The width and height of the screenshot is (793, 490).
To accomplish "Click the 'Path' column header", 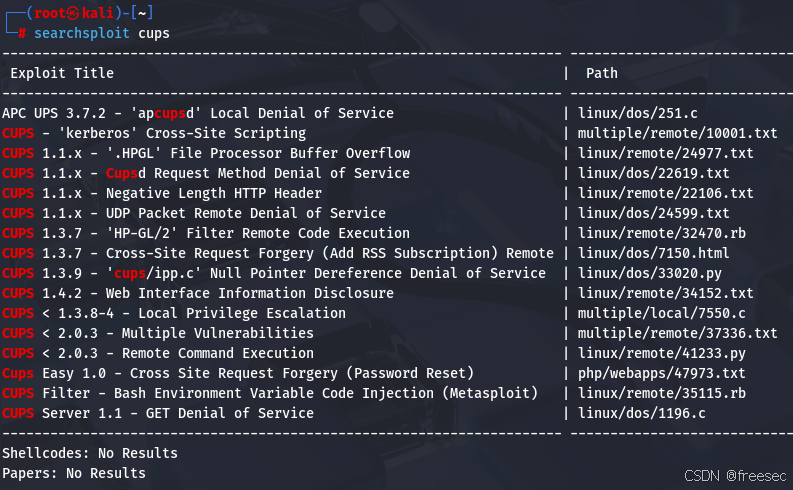I will [x=602, y=73].
